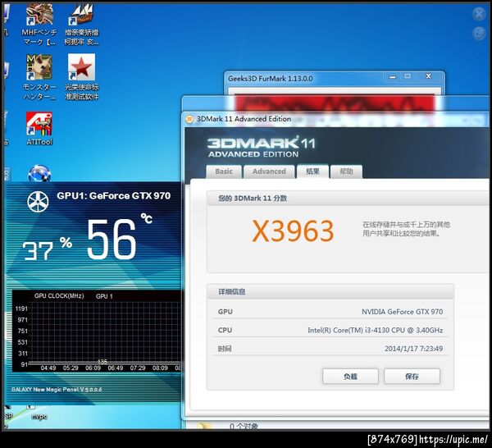This screenshot has width=492, height=448.
Task: Click the 3DMark 11 Advanced Edition title bar
Action: tap(335, 119)
